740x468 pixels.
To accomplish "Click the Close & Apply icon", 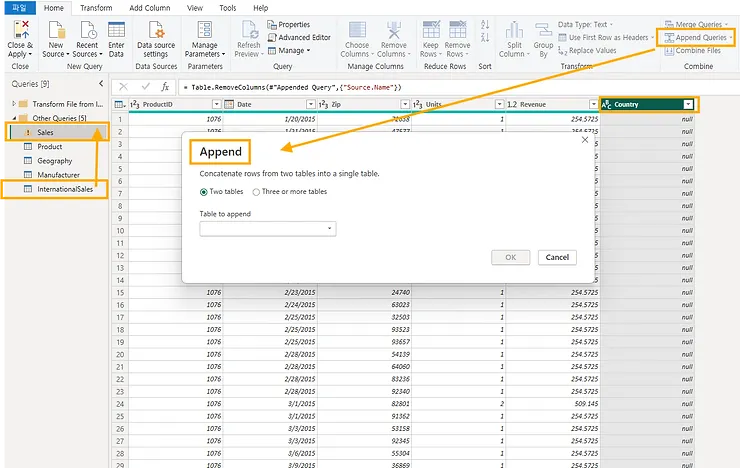I will (x=20, y=30).
